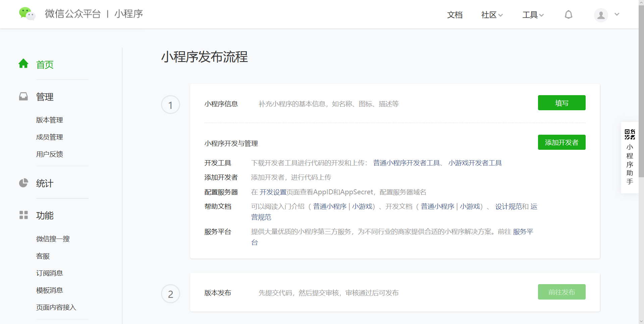Open 微信搜一搜 in sidebar

click(x=53, y=239)
